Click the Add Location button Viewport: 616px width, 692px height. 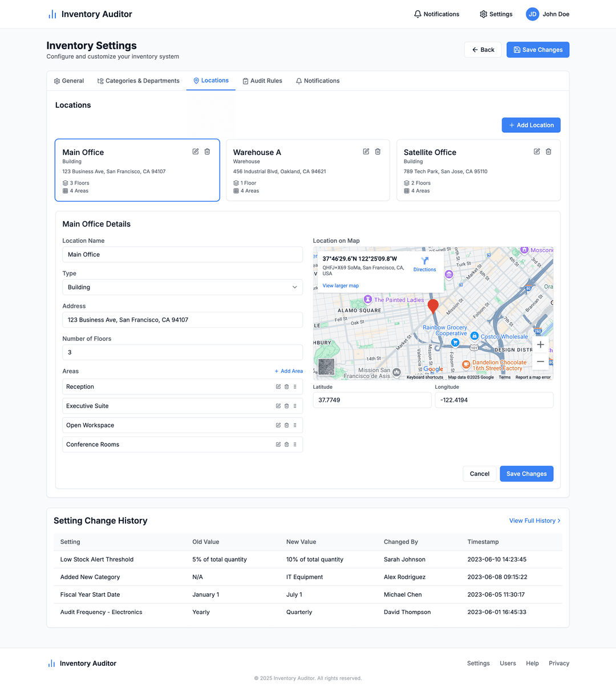531,125
